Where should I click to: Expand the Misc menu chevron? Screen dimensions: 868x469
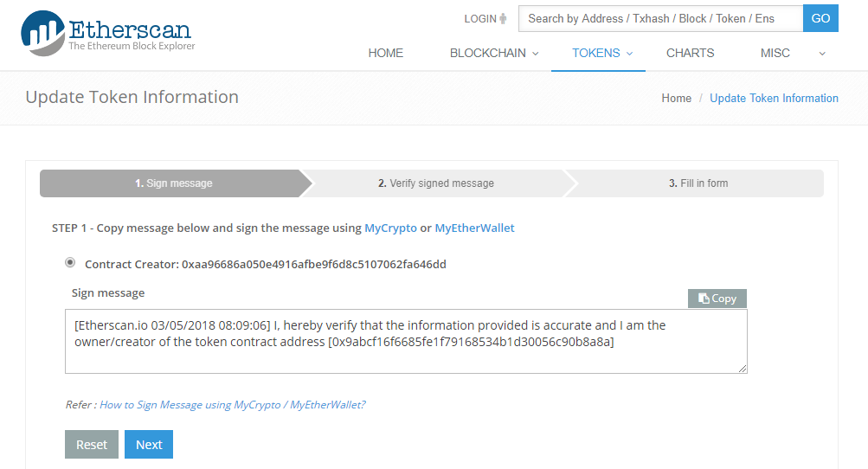[x=822, y=54]
